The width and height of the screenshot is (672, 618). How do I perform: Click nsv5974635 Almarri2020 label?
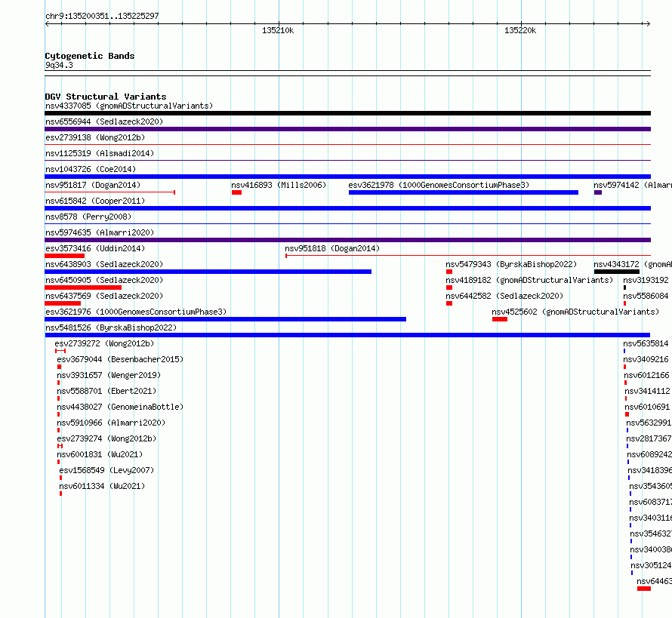[100, 232]
